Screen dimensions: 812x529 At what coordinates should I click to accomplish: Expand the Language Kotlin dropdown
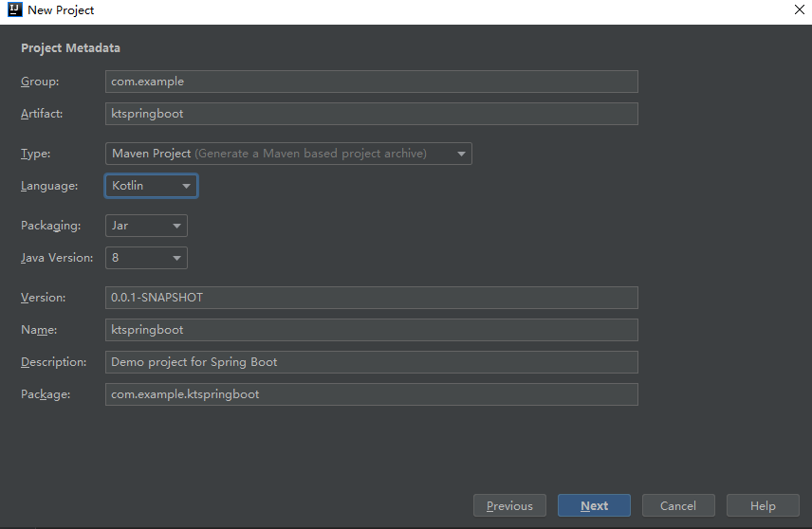click(151, 186)
